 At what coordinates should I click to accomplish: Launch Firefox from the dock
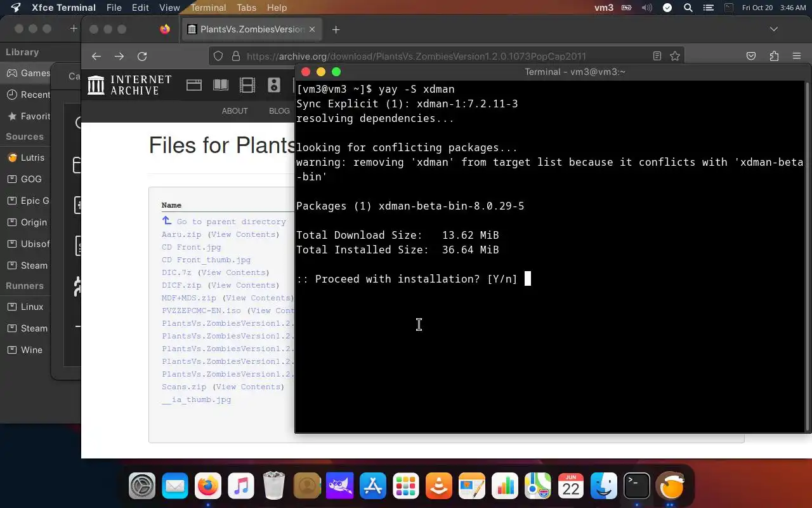tap(208, 487)
